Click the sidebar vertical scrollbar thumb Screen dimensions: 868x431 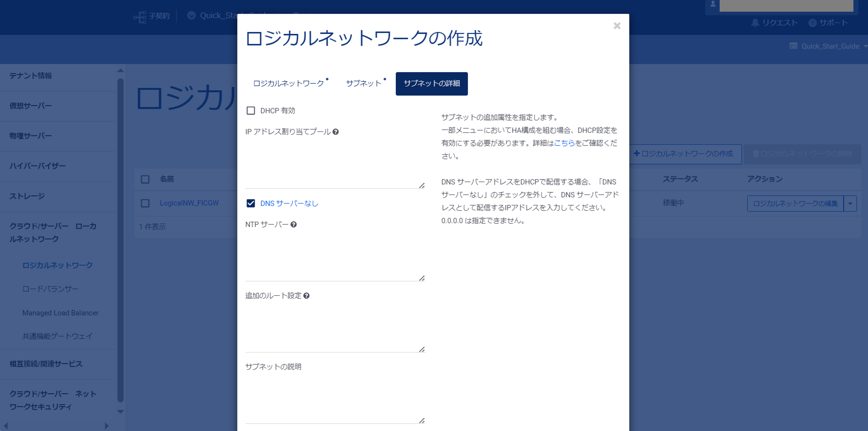click(x=121, y=240)
